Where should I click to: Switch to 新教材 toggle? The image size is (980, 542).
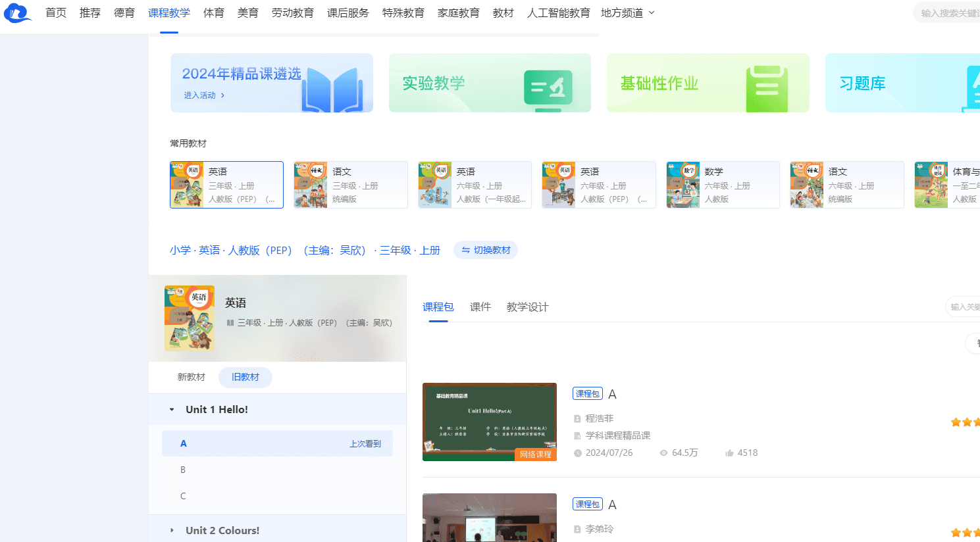click(x=191, y=377)
